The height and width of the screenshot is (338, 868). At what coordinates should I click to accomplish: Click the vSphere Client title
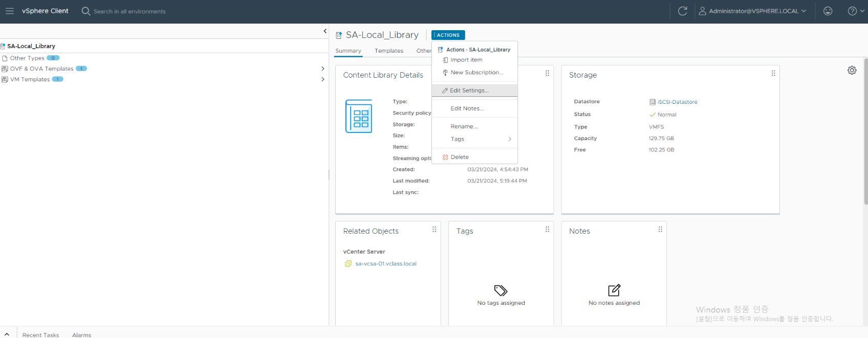coord(45,11)
